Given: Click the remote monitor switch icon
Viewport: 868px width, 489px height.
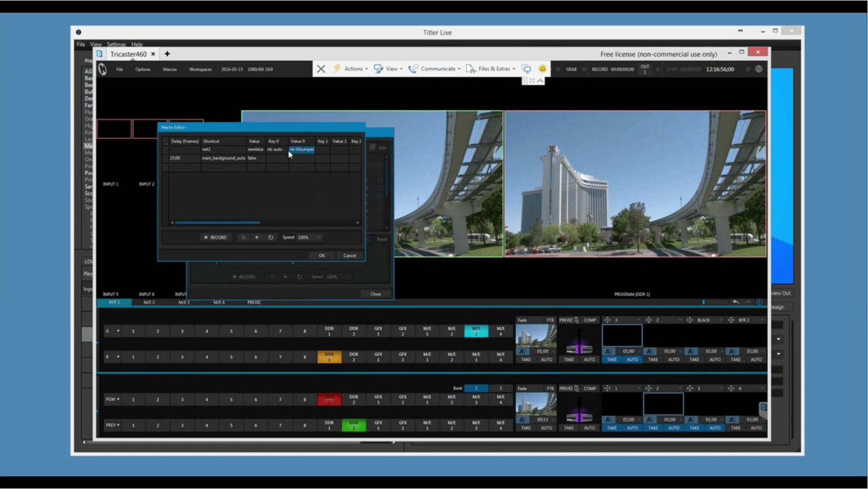Looking at the screenshot, I should tap(527, 69).
